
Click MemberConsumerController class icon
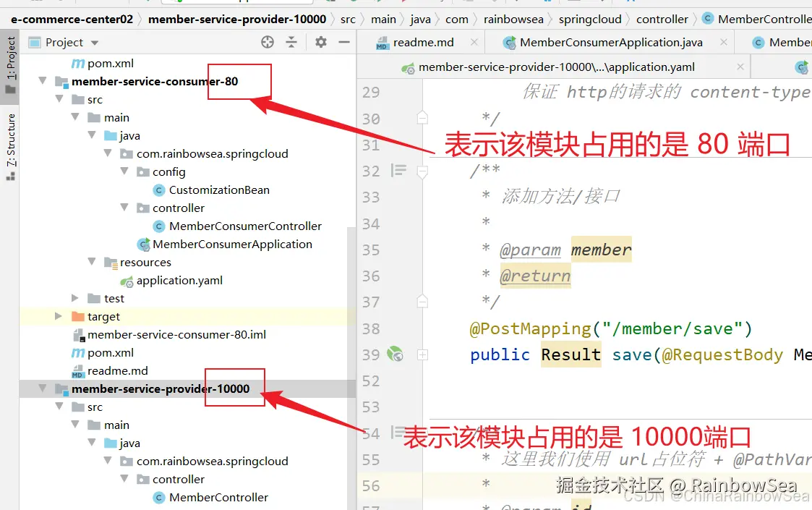[159, 226]
